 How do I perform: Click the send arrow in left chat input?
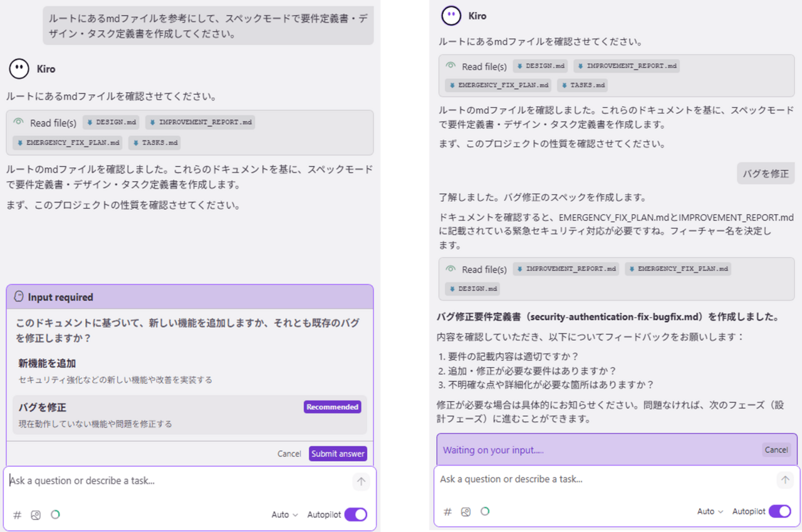[x=361, y=481]
